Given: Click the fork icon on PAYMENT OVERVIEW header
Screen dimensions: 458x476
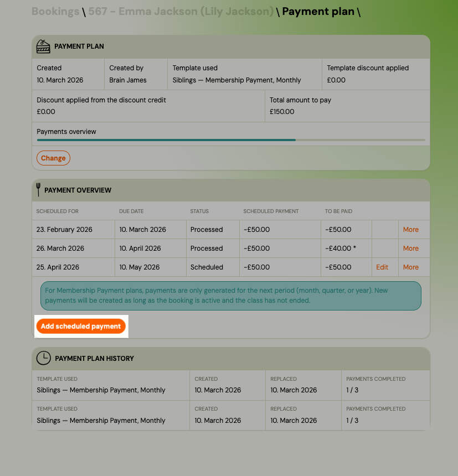Looking at the screenshot, I should pos(38,189).
